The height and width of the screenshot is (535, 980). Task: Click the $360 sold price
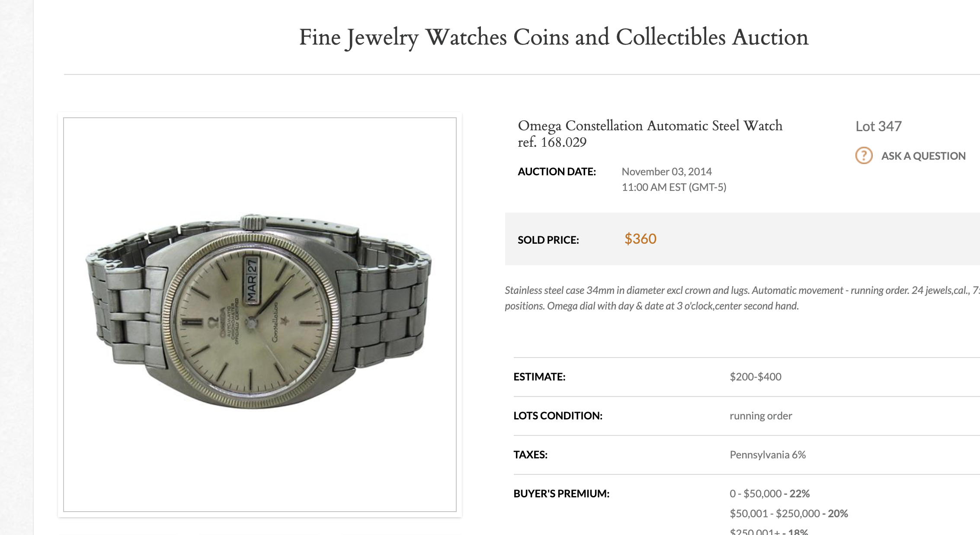pyautogui.click(x=640, y=239)
